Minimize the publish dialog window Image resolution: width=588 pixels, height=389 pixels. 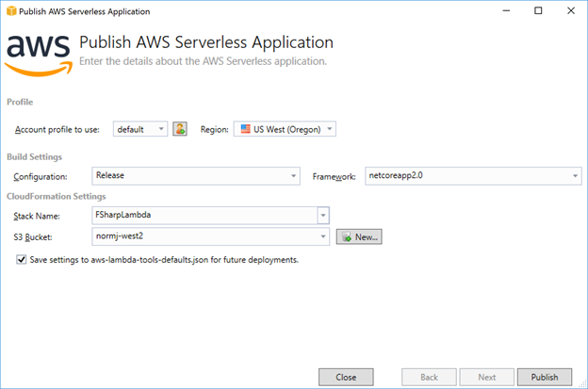[x=506, y=11]
